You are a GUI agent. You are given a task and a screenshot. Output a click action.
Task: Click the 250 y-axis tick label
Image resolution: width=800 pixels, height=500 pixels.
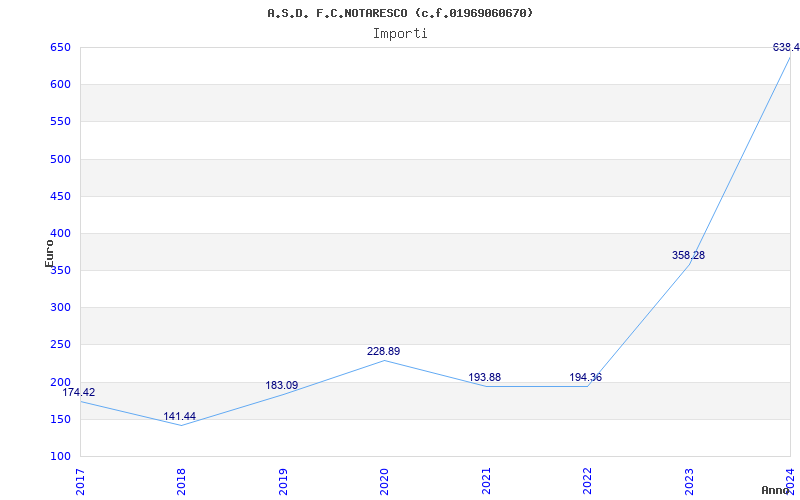(x=59, y=345)
